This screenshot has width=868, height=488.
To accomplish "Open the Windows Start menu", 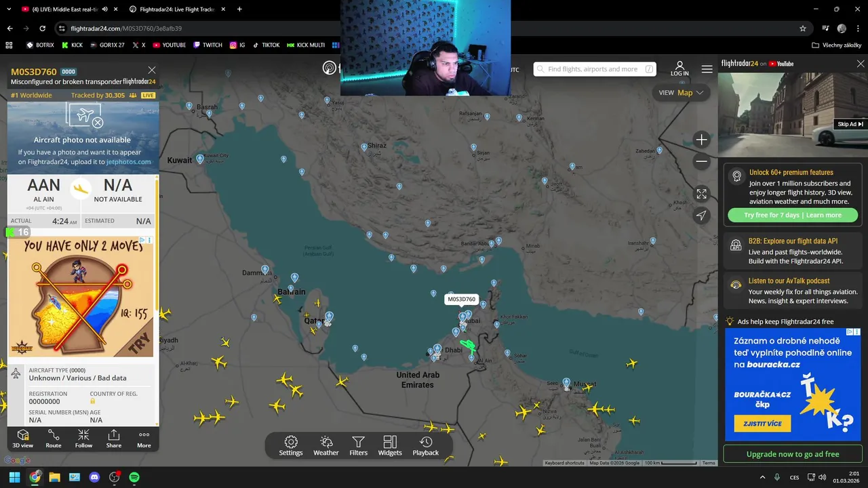I will point(14,477).
